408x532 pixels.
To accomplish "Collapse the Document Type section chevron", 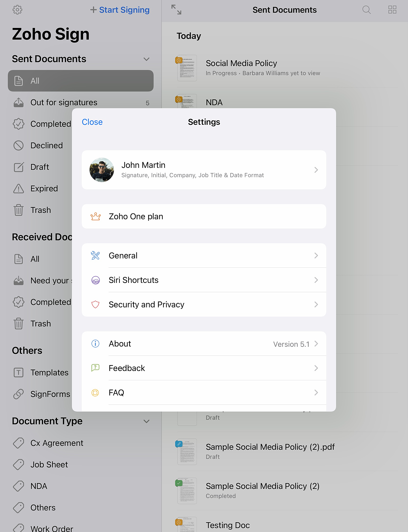I will [147, 421].
